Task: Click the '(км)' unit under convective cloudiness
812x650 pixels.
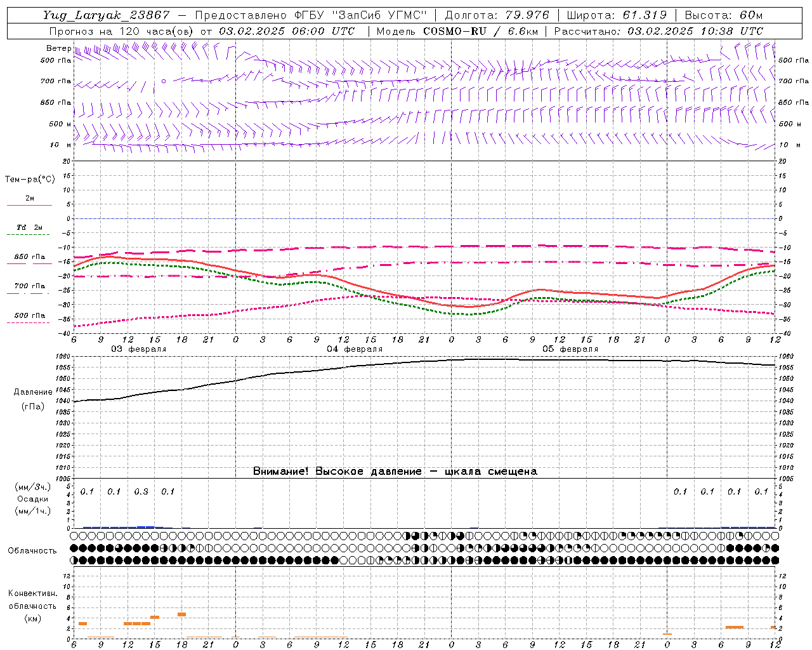Action: pos(32,618)
